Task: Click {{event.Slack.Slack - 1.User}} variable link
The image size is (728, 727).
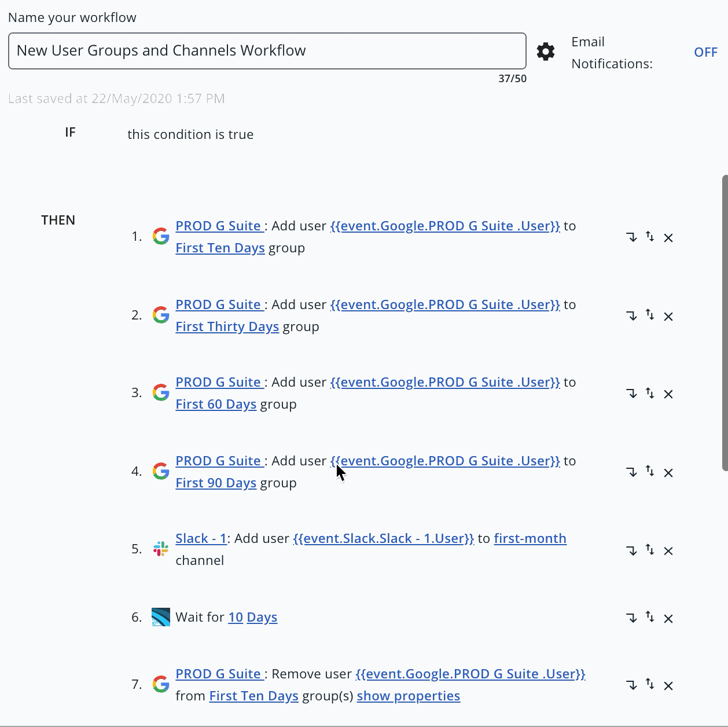Action: (384, 538)
